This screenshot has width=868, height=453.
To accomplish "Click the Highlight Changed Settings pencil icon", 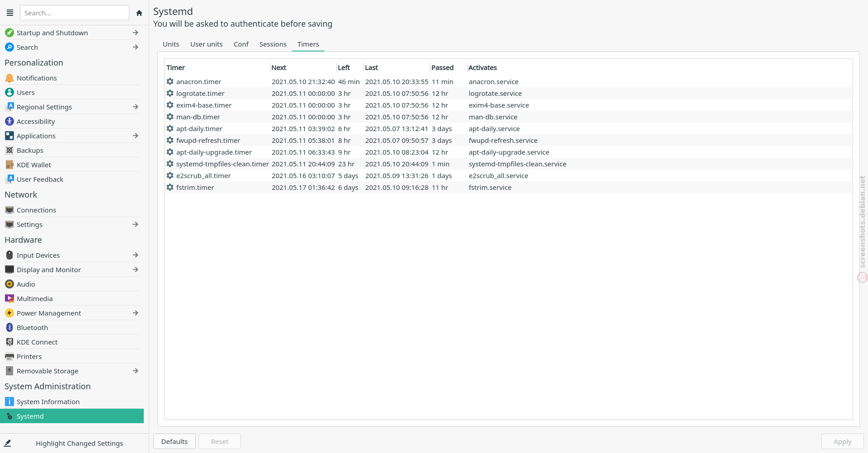I will pos(8,443).
